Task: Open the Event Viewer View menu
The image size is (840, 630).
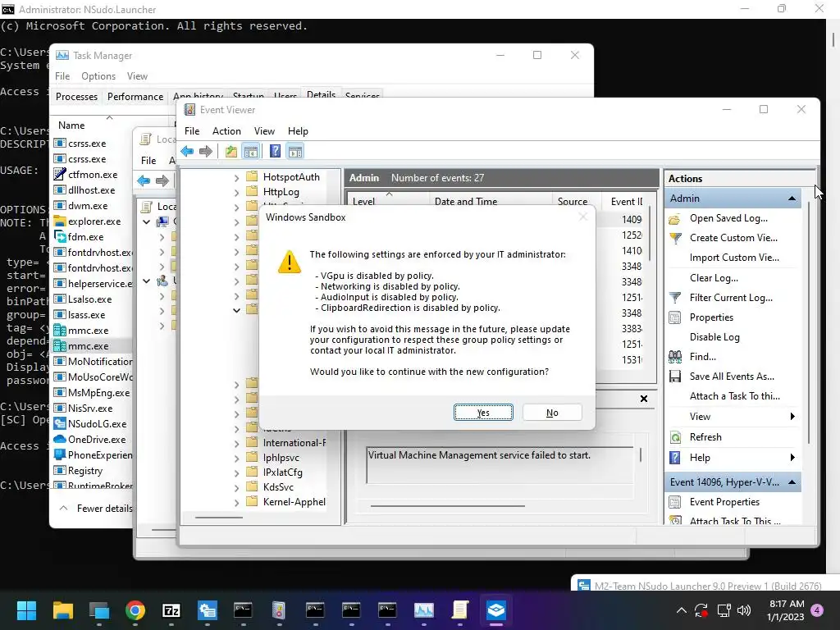Action: click(x=264, y=131)
